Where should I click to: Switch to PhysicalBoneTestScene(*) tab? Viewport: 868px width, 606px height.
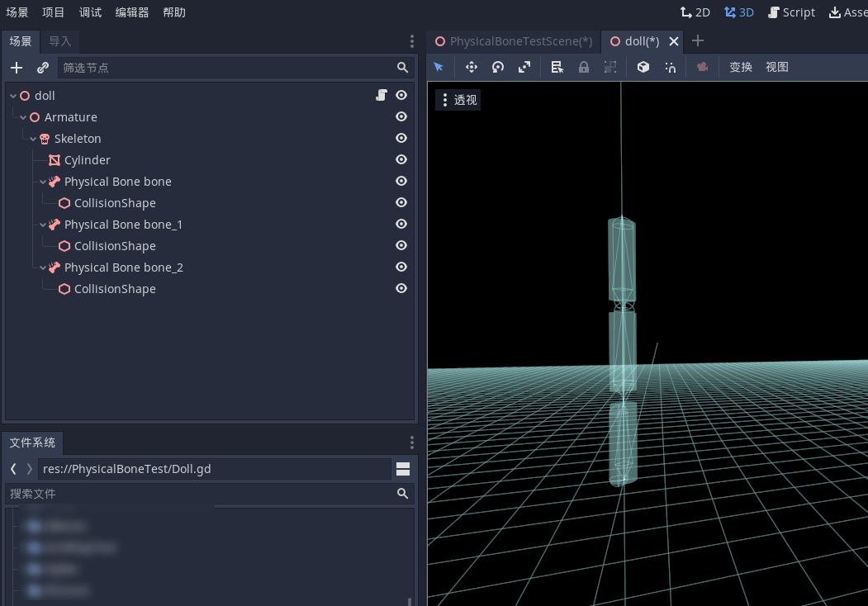pyautogui.click(x=514, y=41)
